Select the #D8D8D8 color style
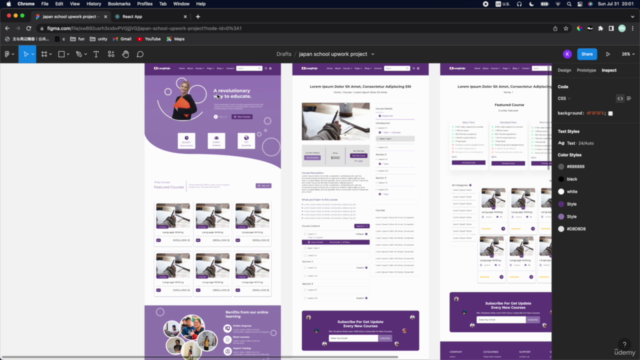This screenshot has height=360, width=640. pos(572,229)
